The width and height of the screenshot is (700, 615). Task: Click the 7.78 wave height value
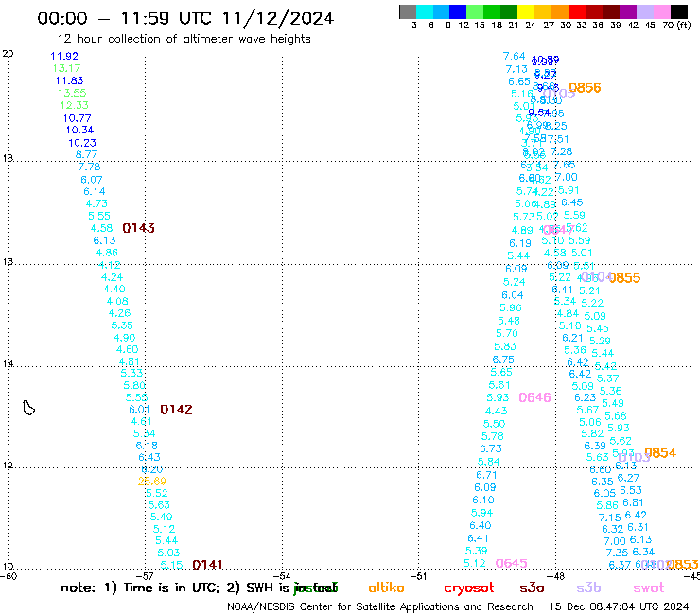pos(89,167)
